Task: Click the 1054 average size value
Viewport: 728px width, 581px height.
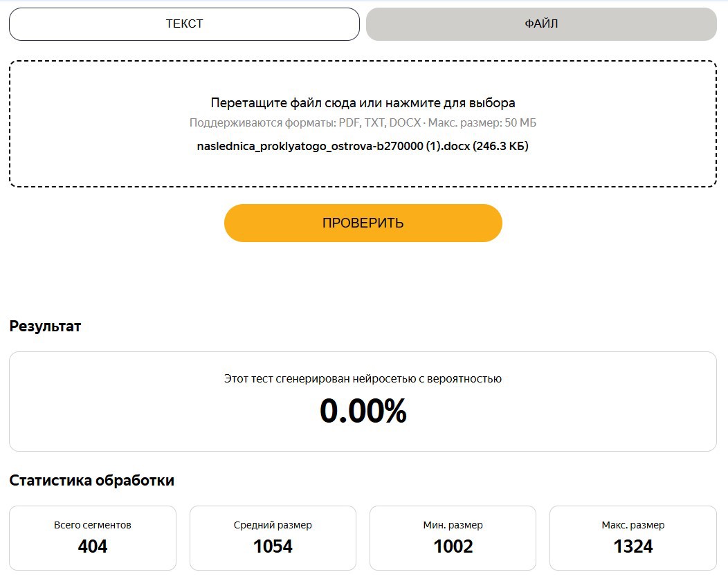Action: click(x=273, y=546)
